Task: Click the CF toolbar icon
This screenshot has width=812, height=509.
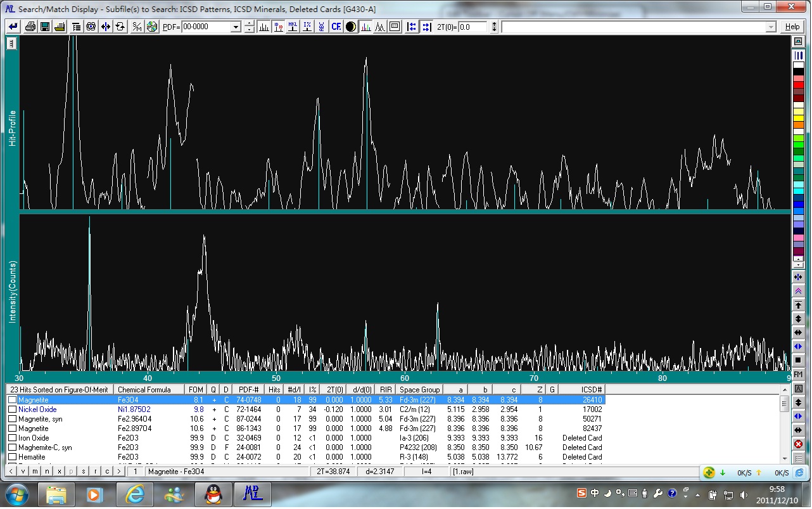Action: [336, 27]
